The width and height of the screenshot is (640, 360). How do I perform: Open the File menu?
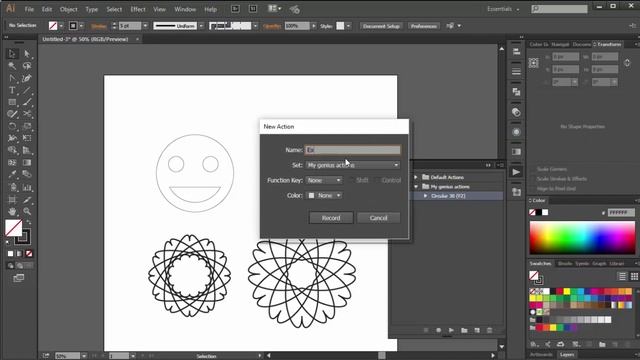29,9
